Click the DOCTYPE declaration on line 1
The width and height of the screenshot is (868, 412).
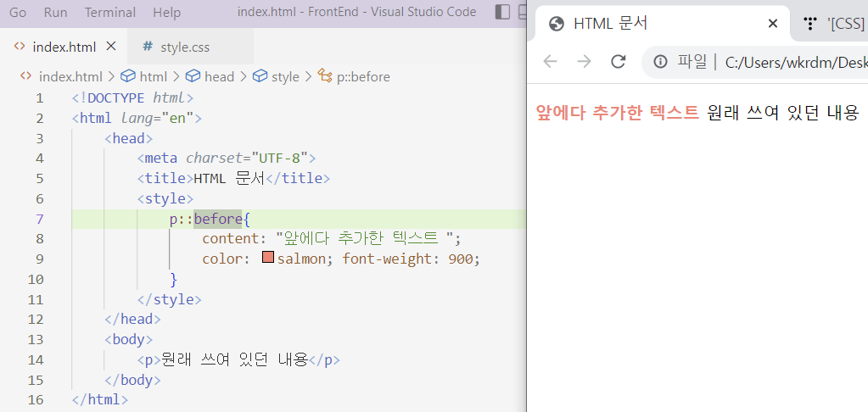[133, 97]
